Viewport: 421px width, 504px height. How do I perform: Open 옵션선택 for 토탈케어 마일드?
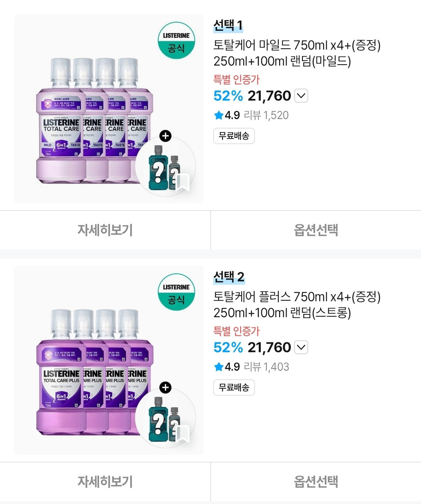pyautogui.click(x=316, y=230)
